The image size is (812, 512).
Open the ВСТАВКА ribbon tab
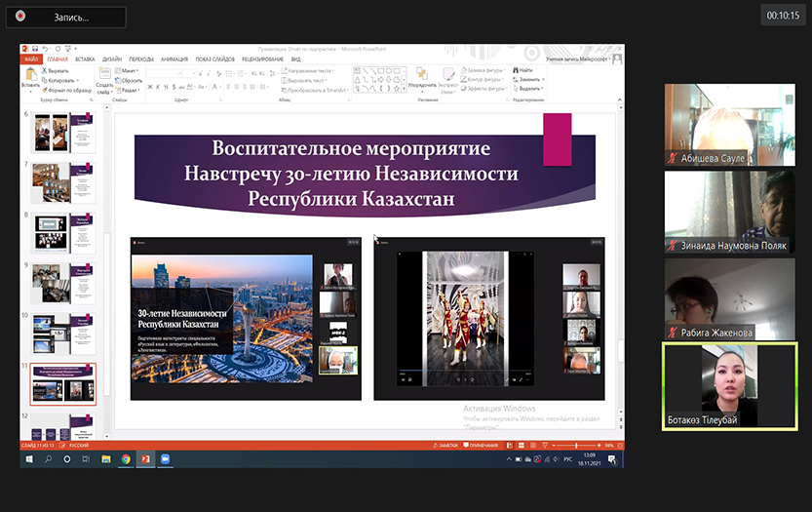[x=85, y=59]
